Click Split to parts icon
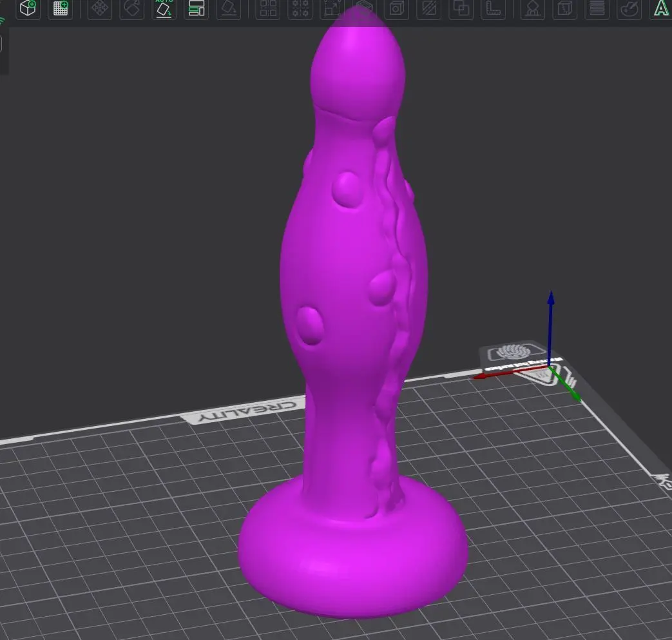 [x=300, y=8]
